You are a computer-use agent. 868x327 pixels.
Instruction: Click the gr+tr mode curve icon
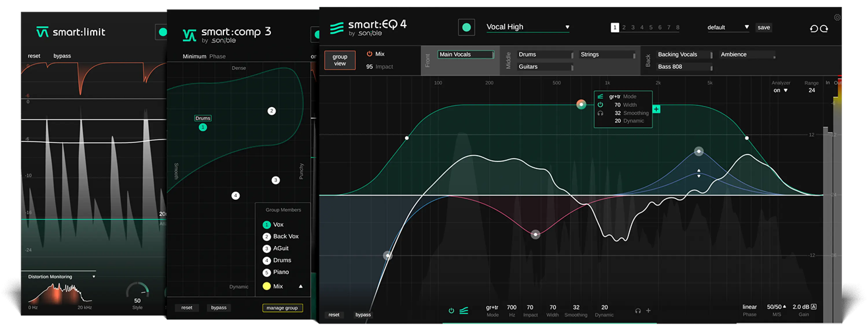click(x=464, y=311)
